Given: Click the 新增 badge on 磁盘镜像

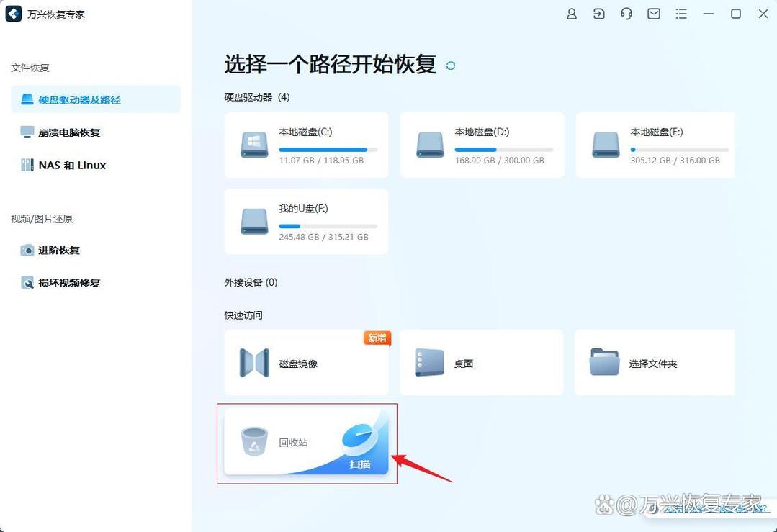Looking at the screenshot, I should tap(377, 338).
